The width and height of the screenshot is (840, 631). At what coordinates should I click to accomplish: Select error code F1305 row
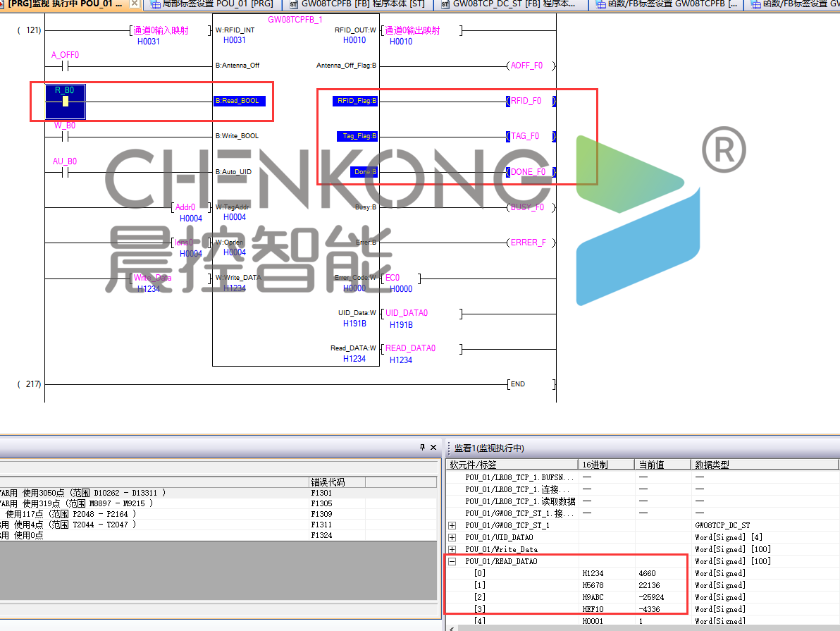(x=321, y=503)
